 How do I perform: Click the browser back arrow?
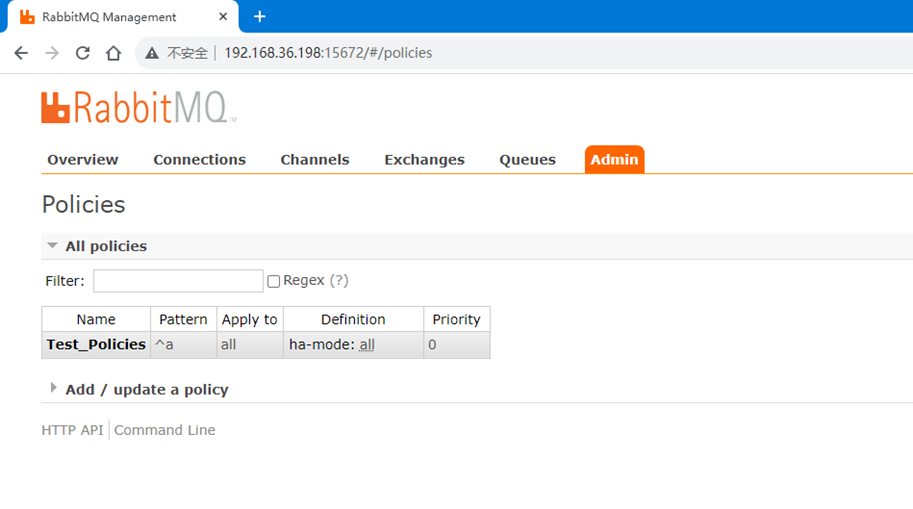pos(21,53)
